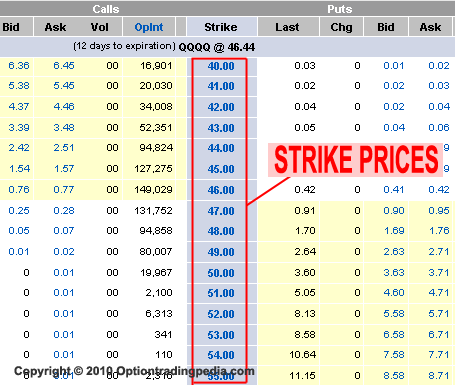Click call bid 3.39
455x385 pixels.
click(19, 128)
